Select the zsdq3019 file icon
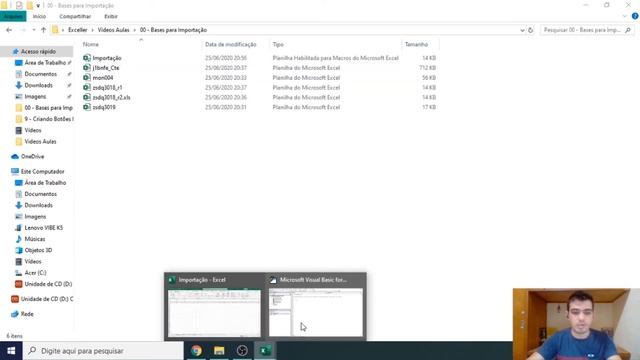The height and width of the screenshot is (360, 640). [87, 107]
